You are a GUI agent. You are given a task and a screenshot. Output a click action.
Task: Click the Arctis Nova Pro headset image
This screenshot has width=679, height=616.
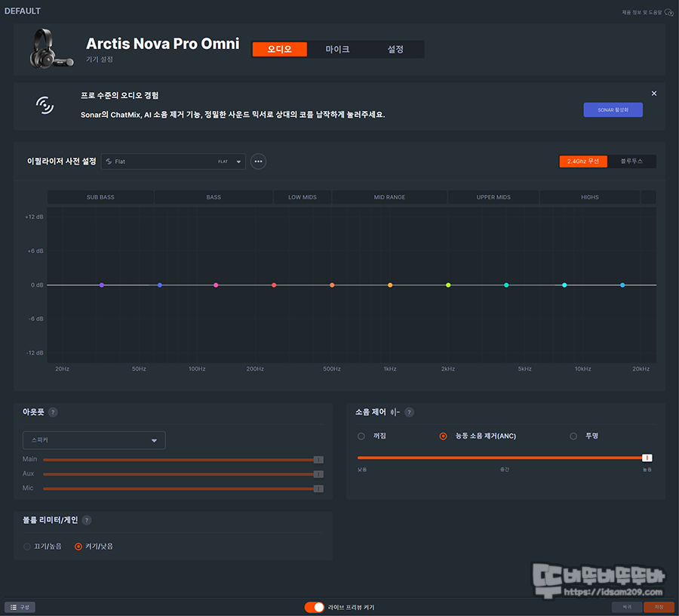[51, 48]
